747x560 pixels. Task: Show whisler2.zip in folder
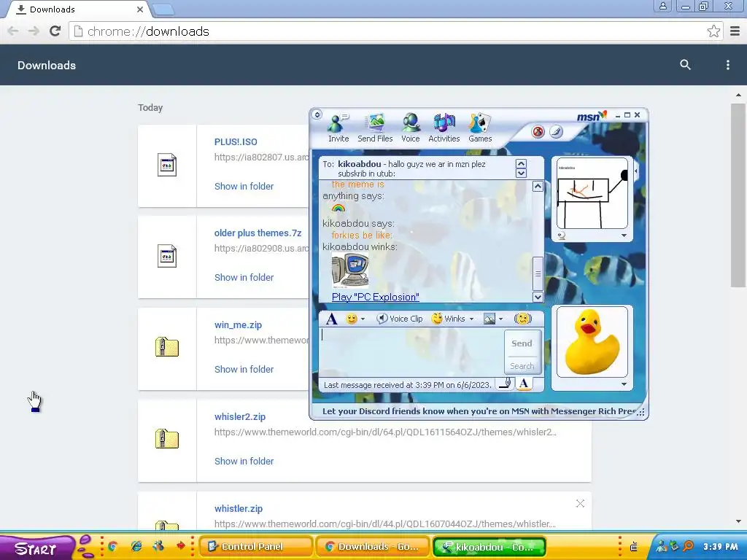244,461
